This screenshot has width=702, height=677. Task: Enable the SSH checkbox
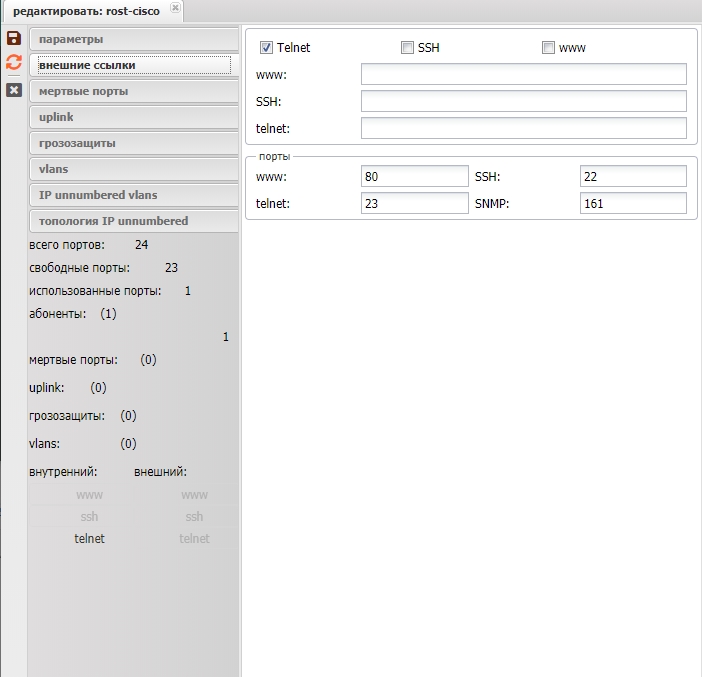(407, 48)
